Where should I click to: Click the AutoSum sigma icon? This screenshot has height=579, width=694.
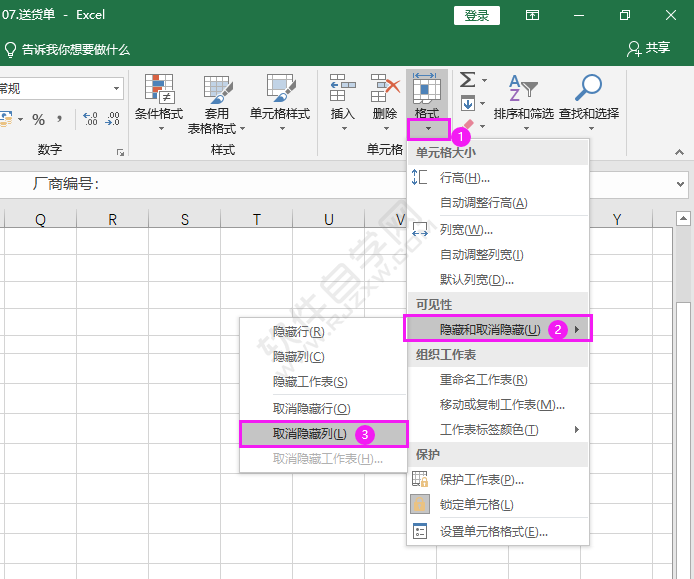[467, 80]
